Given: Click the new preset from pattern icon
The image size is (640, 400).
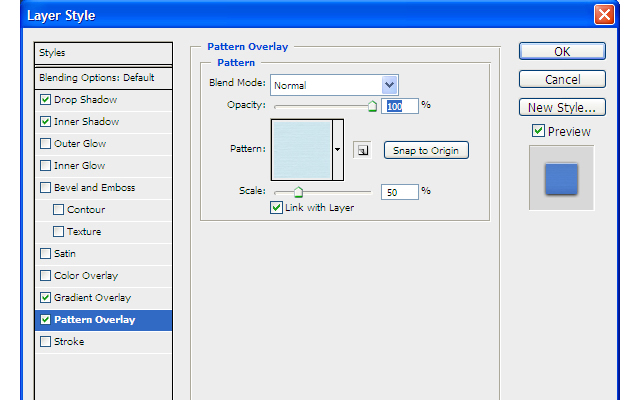Looking at the screenshot, I should coord(362,150).
